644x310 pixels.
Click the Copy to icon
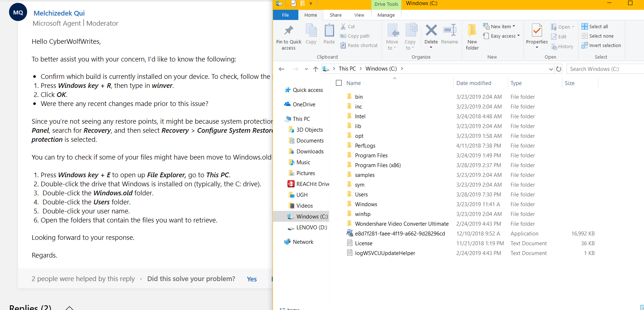click(x=411, y=30)
